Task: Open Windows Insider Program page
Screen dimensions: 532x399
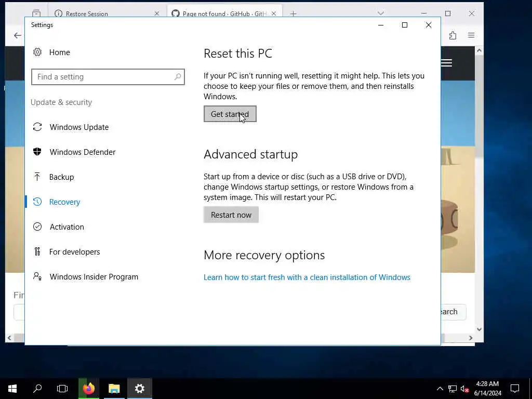Action: click(x=94, y=276)
